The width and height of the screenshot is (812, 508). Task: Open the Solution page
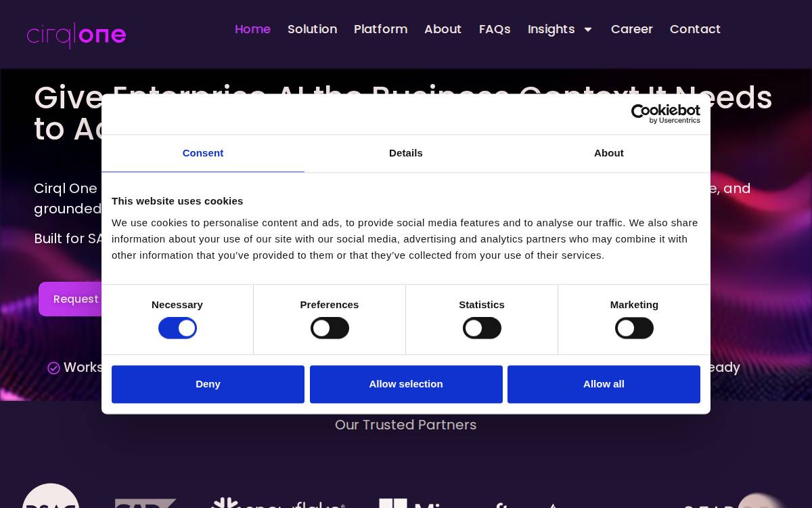point(312,29)
